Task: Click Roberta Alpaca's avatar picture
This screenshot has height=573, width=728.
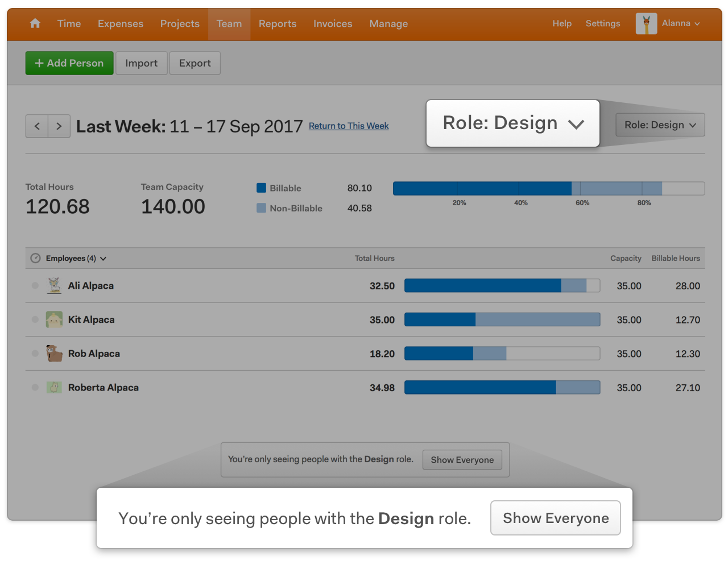Action: pos(53,387)
